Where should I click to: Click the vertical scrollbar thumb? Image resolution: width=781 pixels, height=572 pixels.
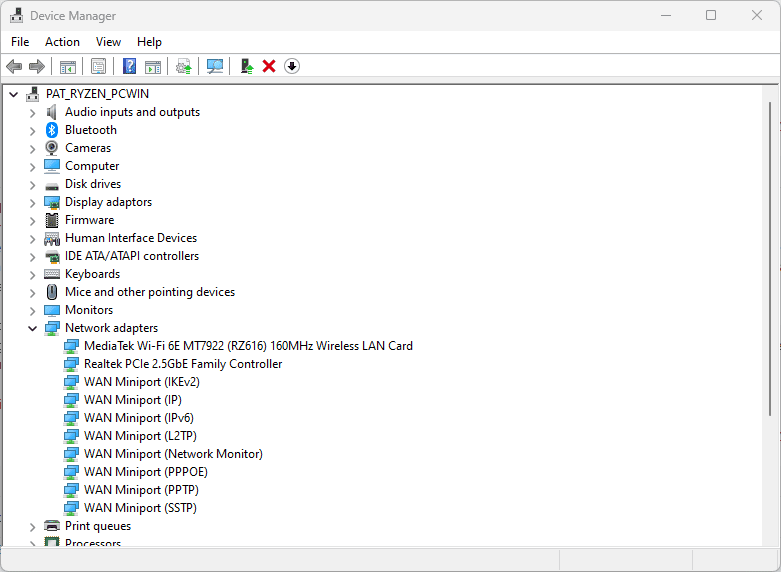point(770,259)
